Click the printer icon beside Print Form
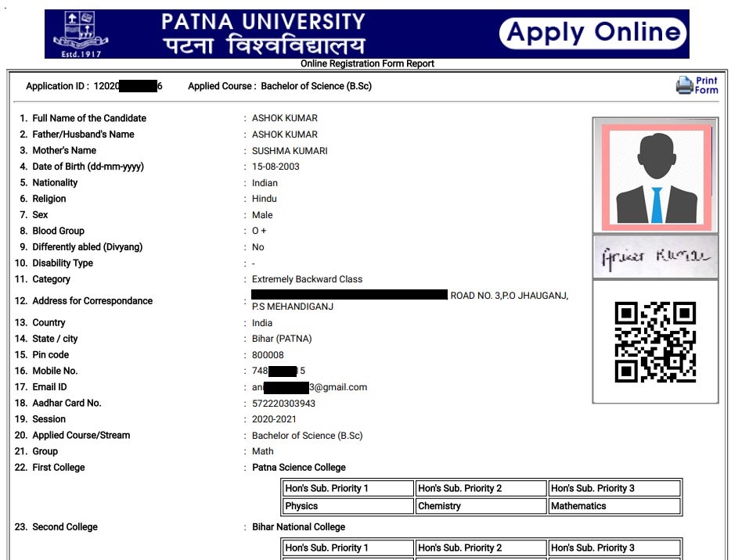Screen dimensions: 731x560 coord(684,85)
